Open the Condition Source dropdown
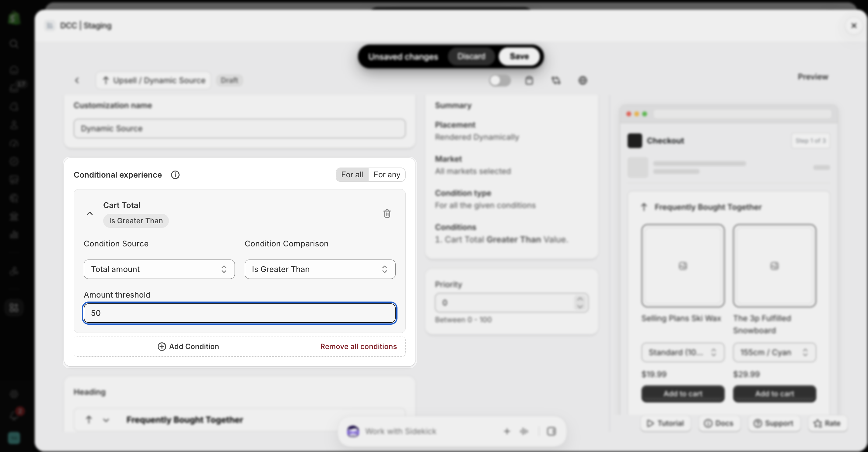The width and height of the screenshot is (868, 452). click(x=159, y=269)
